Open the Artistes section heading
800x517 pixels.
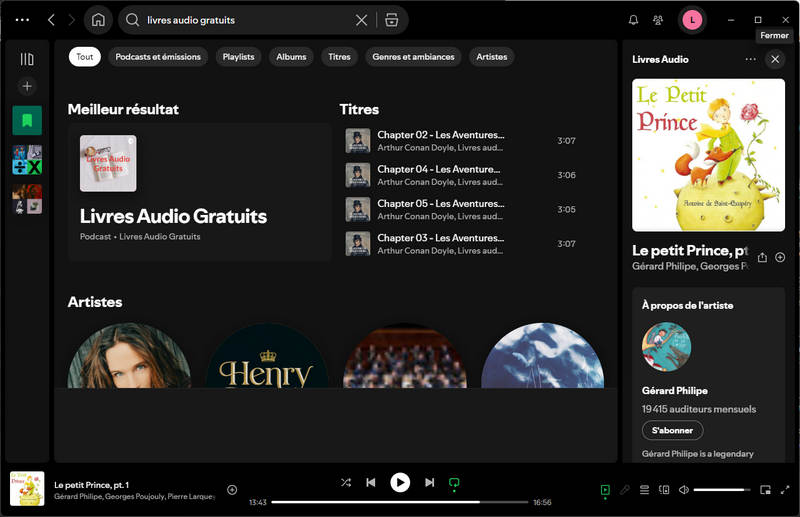click(95, 302)
